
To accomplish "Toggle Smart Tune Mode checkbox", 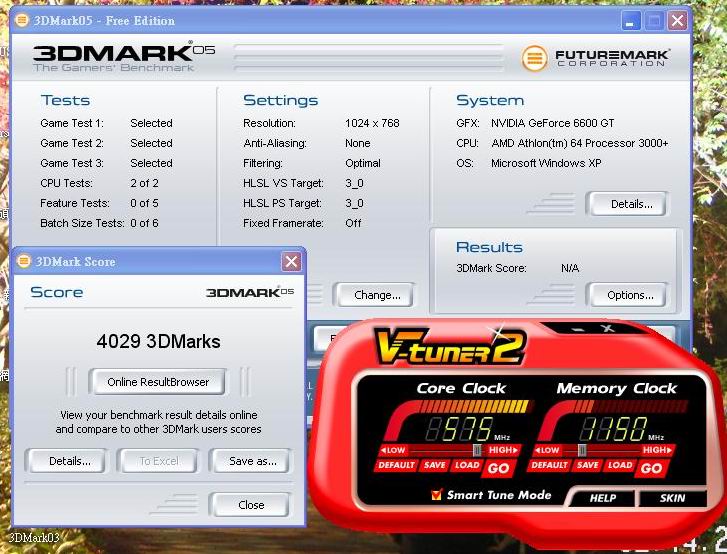I will (x=436, y=495).
